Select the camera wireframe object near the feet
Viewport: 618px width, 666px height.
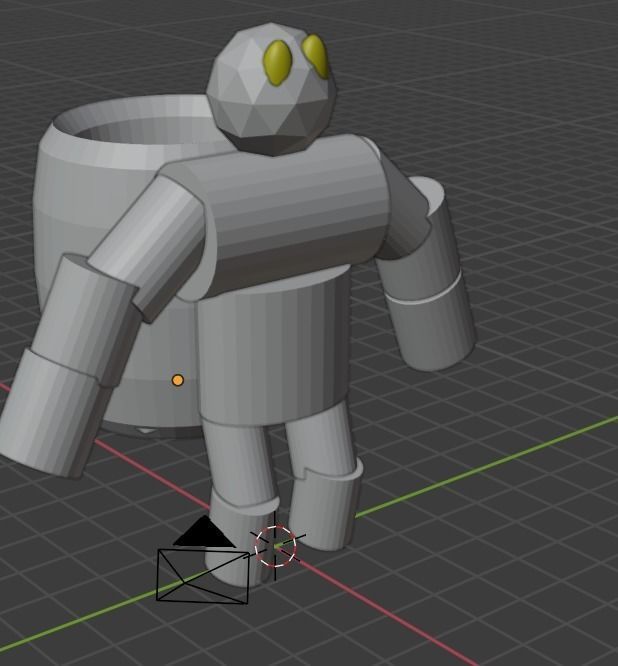point(203,561)
